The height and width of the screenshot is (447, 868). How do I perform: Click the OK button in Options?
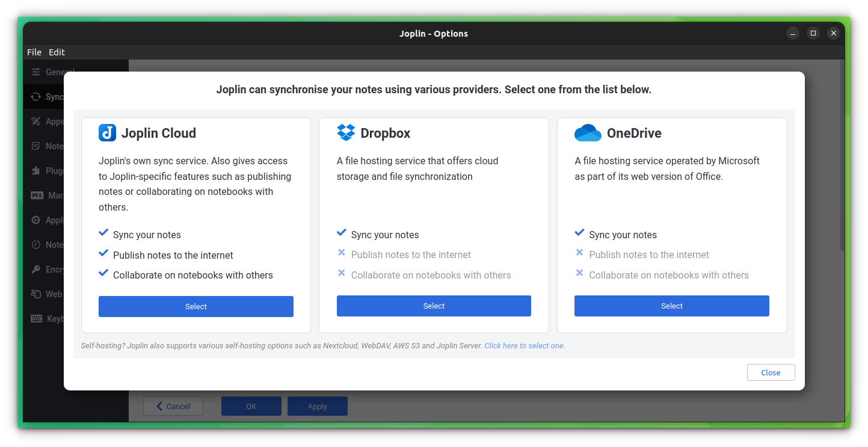click(251, 406)
